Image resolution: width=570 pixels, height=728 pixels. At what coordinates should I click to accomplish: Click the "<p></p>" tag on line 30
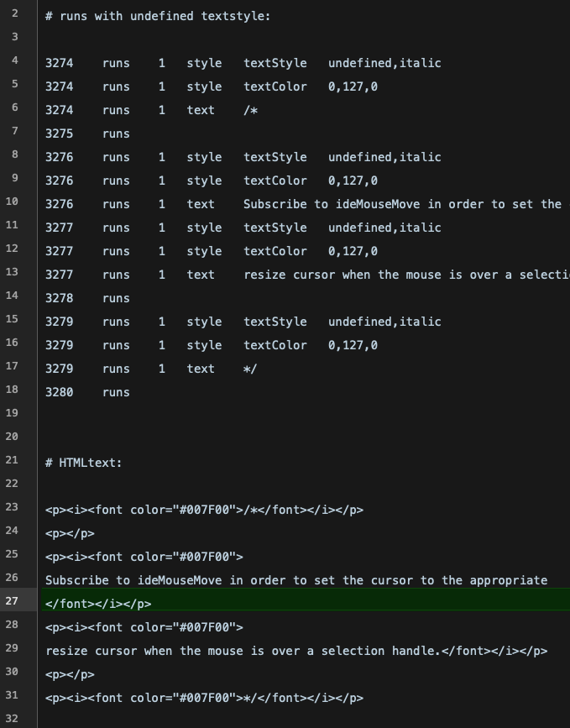pos(70,674)
